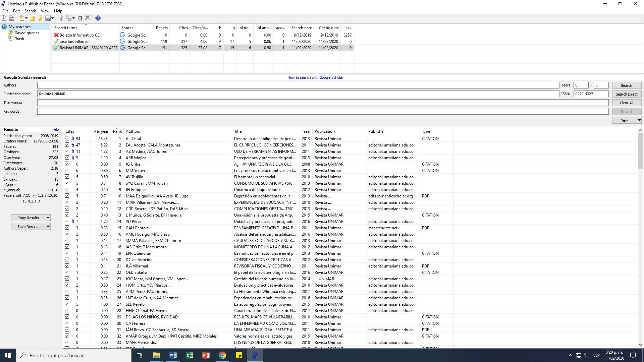The image size is (644, 362).
Task: Open the New button dropdown arrow
Action: pyautogui.click(x=639, y=120)
